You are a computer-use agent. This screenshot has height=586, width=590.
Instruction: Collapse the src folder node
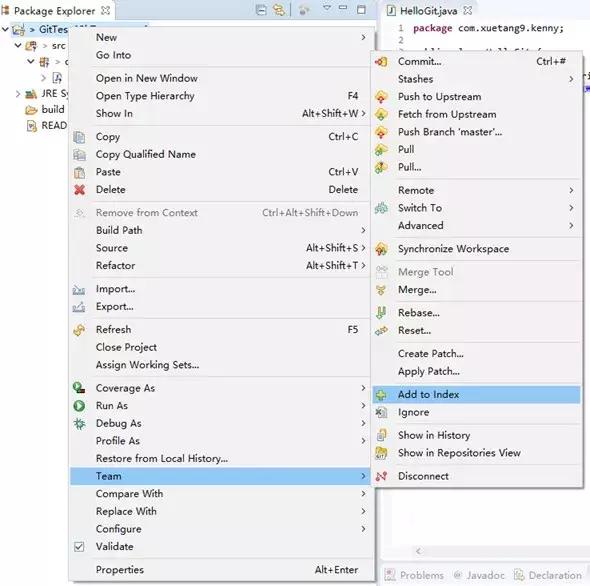click(x=18, y=46)
